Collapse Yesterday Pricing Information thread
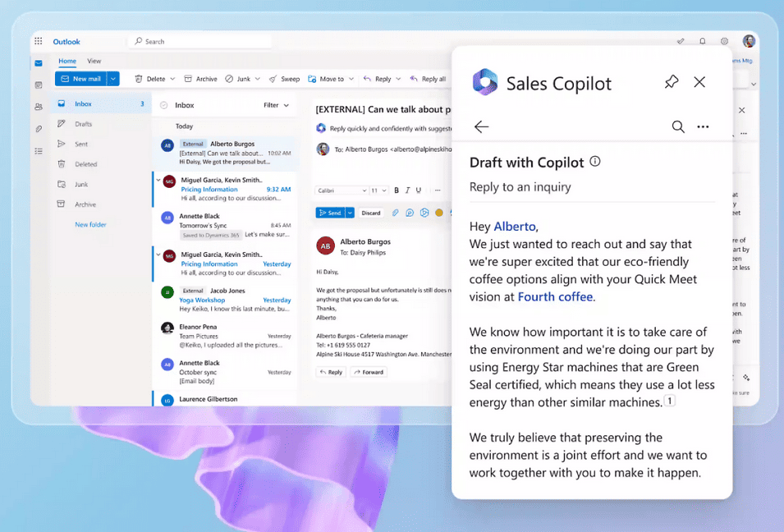Image resolution: width=784 pixels, height=532 pixels. (158, 255)
